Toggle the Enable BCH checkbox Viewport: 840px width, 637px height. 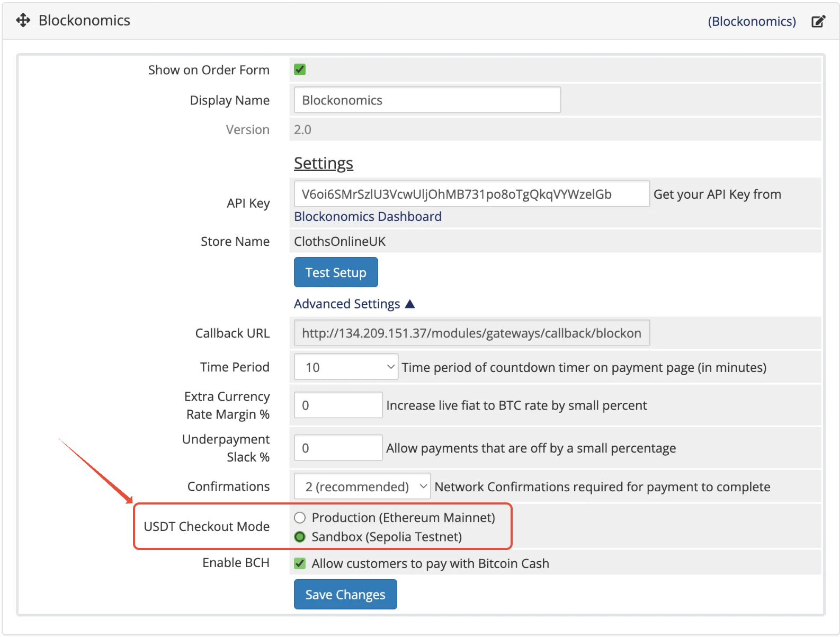pos(300,563)
